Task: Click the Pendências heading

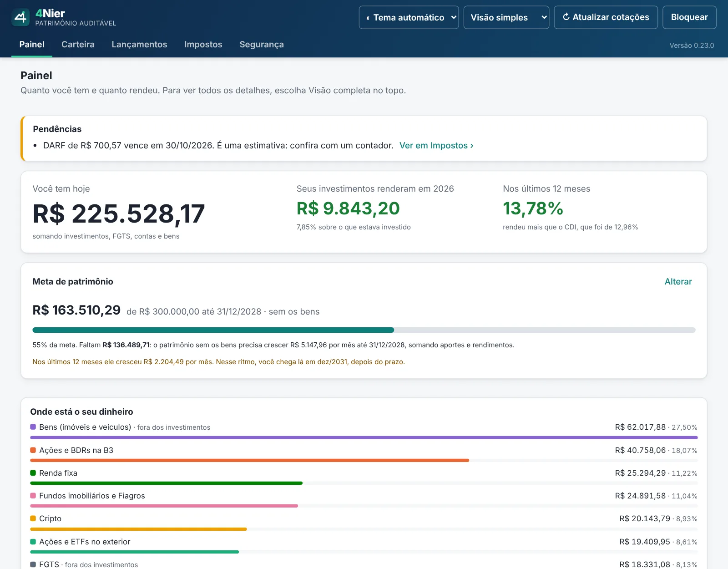Action: tap(57, 129)
